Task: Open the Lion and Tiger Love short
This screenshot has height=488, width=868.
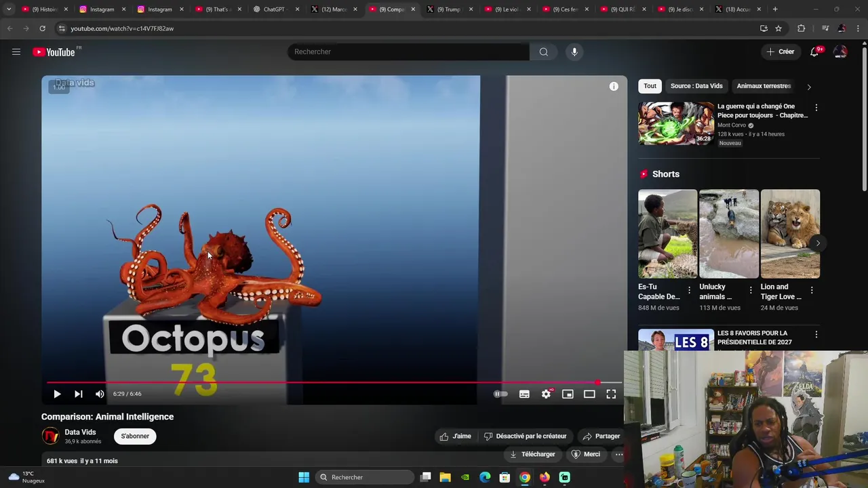Action: 790,234
